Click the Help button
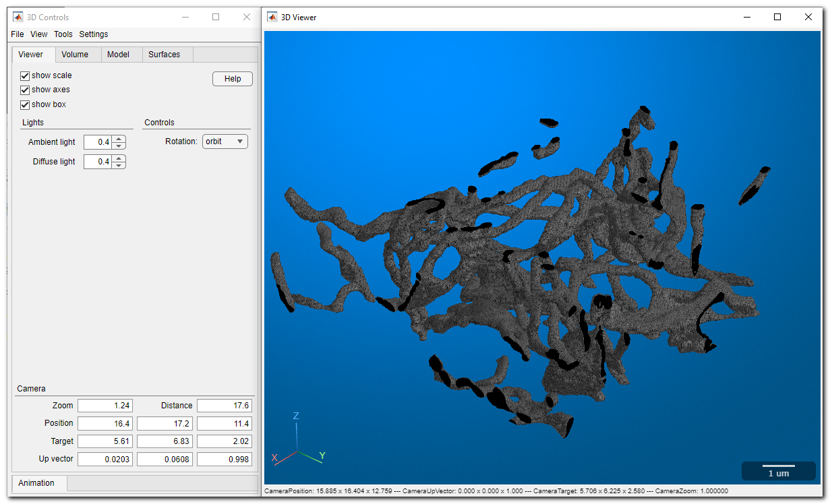The height and width of the screenshot is (504, 830). click(233, 79)
